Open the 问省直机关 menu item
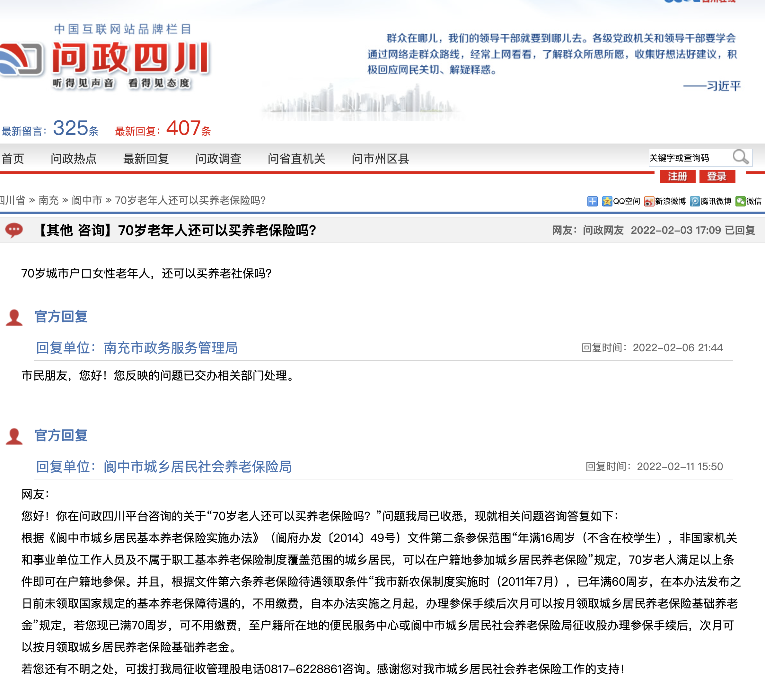The image size is (765, 700). coord(297,159)
